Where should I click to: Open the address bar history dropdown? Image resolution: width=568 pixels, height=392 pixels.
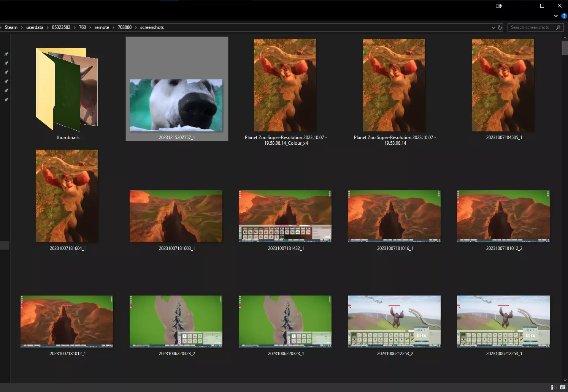(493, 27)
